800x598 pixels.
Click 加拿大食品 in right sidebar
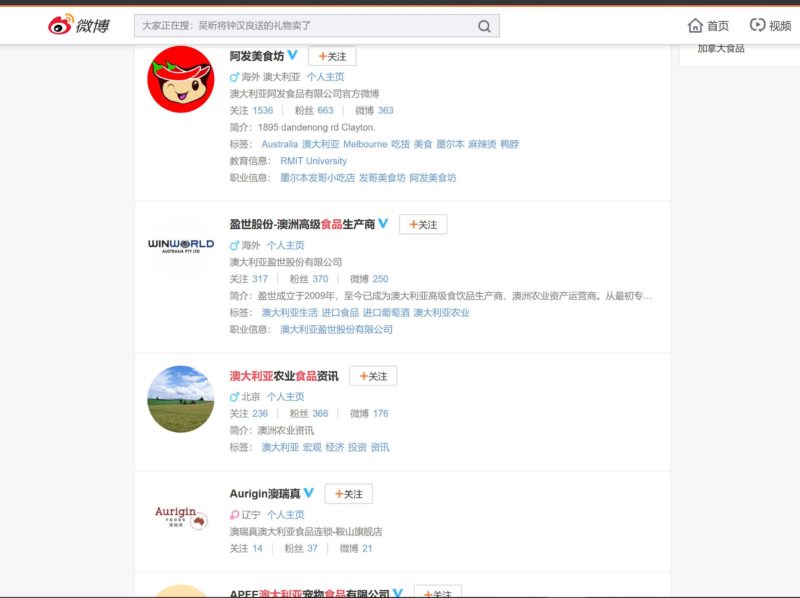coord(721,48)
